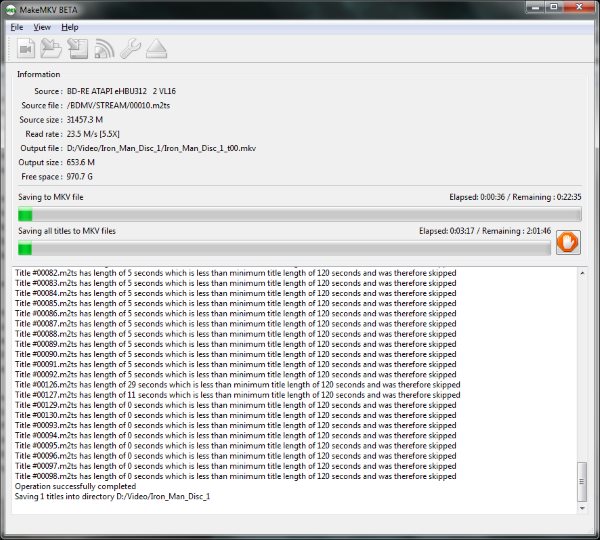Click log line for Title #00127.m2ts

237,395
